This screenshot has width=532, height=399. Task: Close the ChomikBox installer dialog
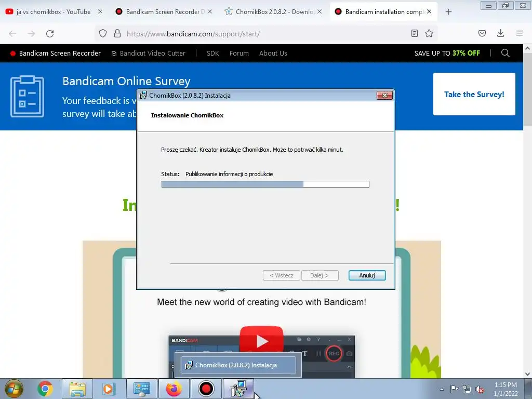(x=384, y=96)
